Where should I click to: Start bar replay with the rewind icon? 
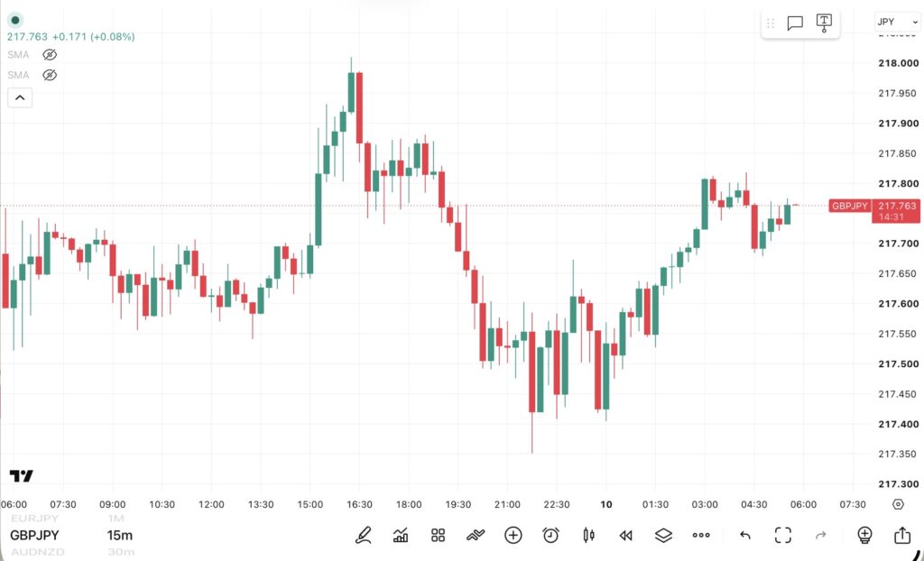626,535
